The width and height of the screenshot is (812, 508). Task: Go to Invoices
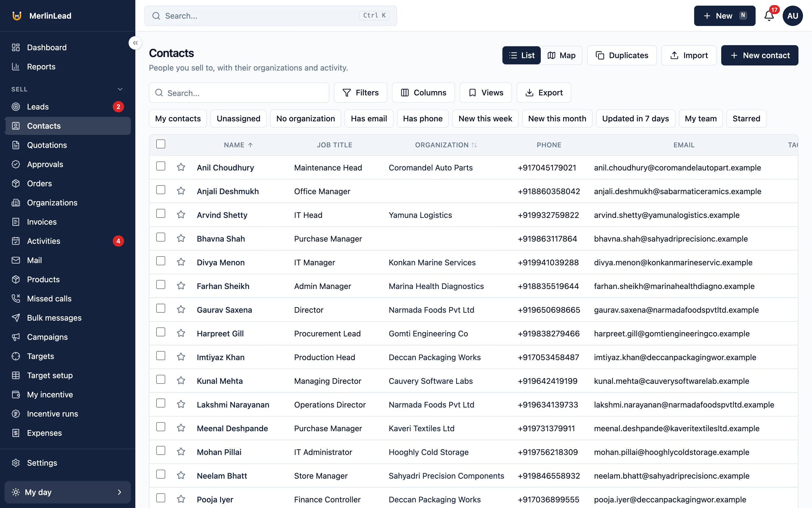click(x=68, y=222)
